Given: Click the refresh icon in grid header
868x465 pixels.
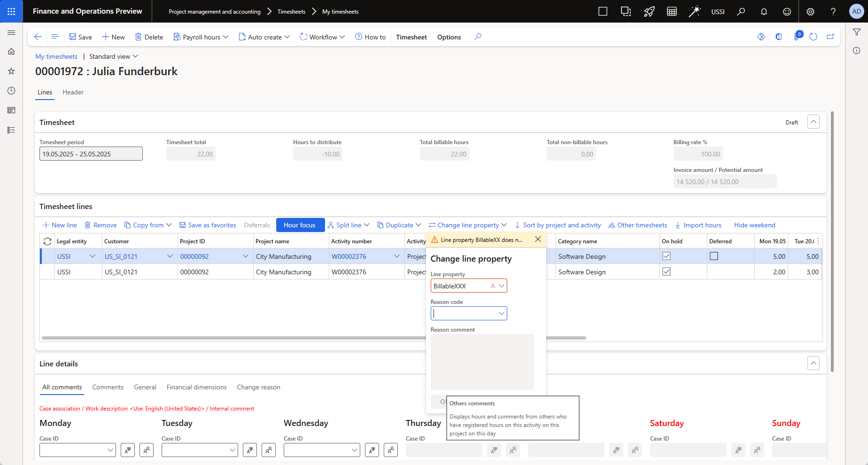Looking at the screenshot, I should pyautogui.click(x=47, y=241).
